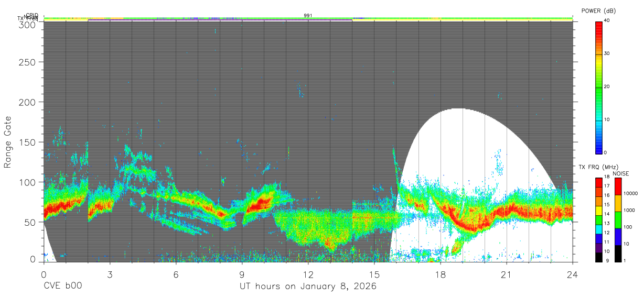Select the 18 label on the TX FRQ legend
This screenshot has width=644, height=297.
tap(607, 177)
